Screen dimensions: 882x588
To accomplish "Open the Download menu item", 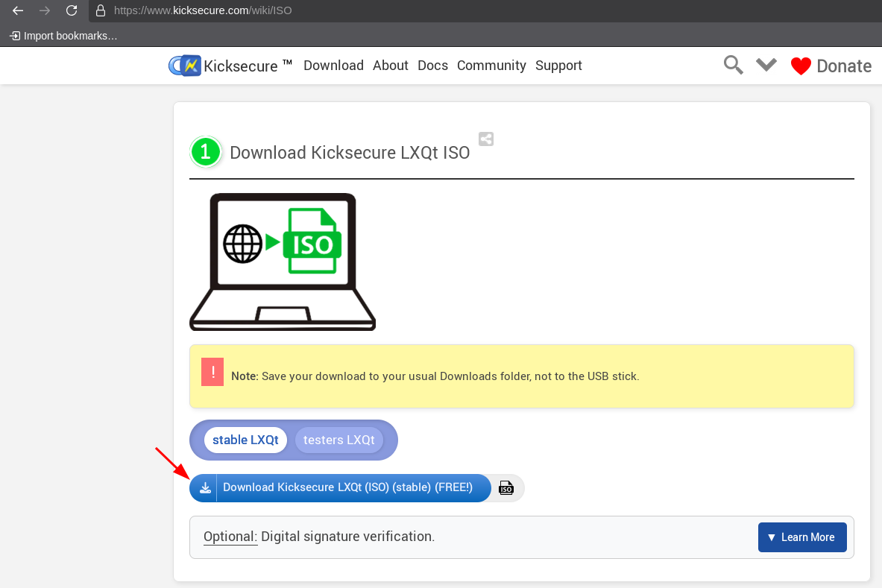I will pos(333,66).
